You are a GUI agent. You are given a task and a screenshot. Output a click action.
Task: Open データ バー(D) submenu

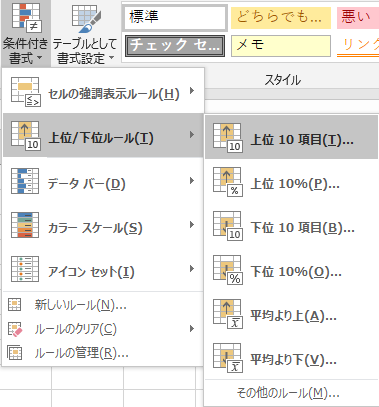[x=103, y=181]
